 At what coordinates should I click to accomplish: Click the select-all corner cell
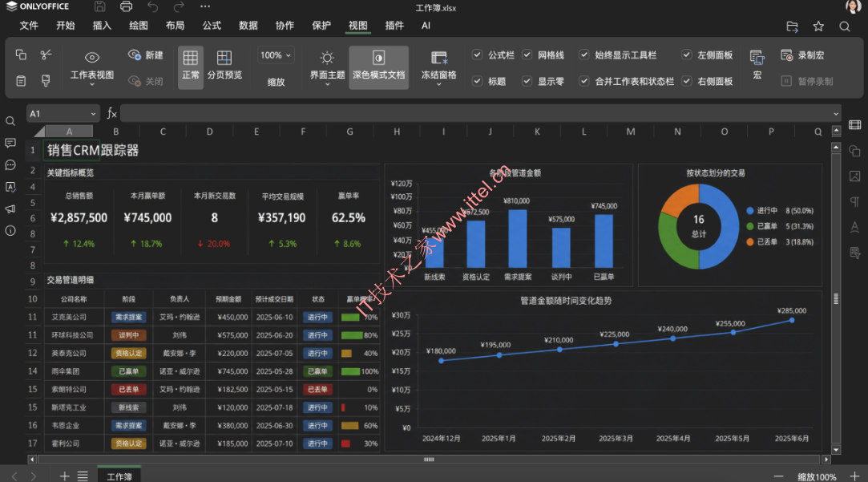[x=38, y=132]
